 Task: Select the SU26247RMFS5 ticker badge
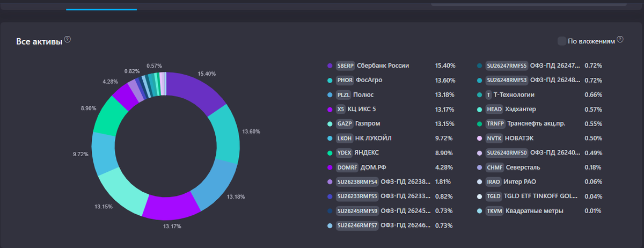click(x=506, y=65)
